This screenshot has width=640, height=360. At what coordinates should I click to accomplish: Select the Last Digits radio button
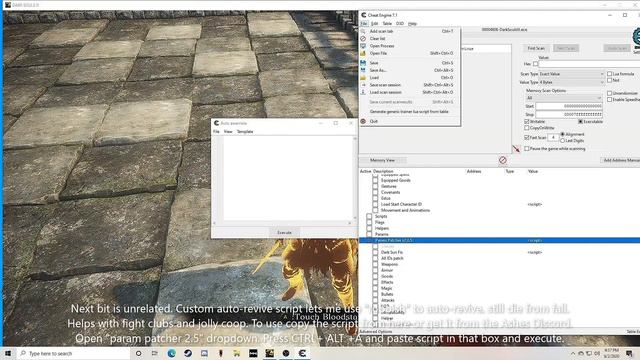[x=562, y=140]
